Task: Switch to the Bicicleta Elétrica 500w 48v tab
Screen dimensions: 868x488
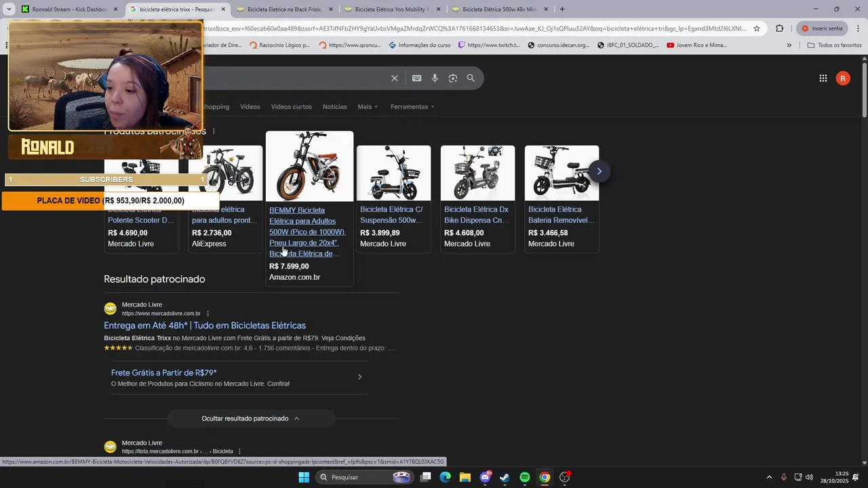Action: coord(499,9)
